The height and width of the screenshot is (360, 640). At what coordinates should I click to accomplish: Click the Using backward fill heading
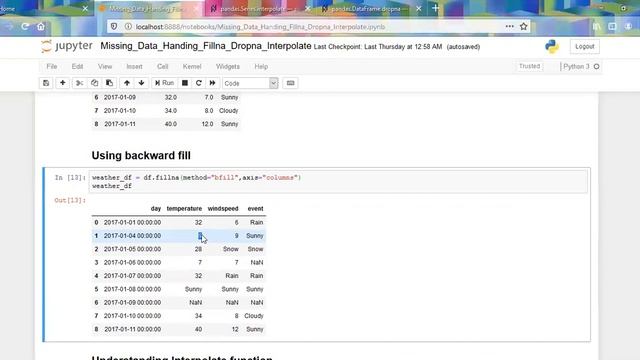(141, 156)
